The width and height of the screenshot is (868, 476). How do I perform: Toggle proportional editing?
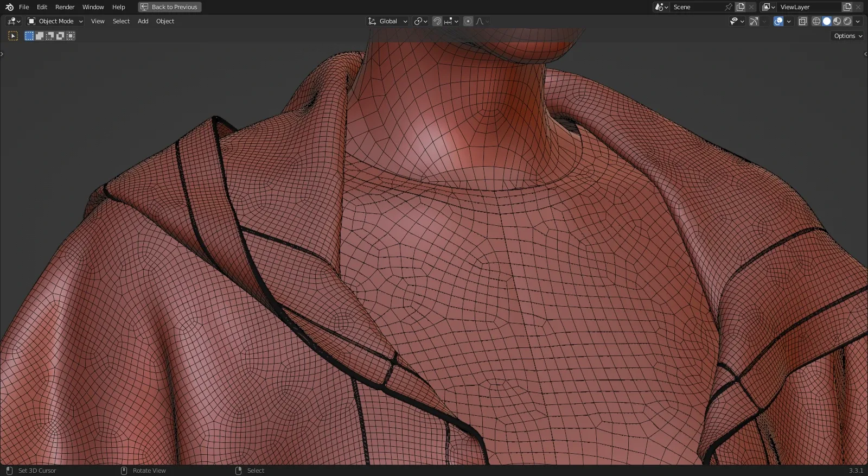468,21
